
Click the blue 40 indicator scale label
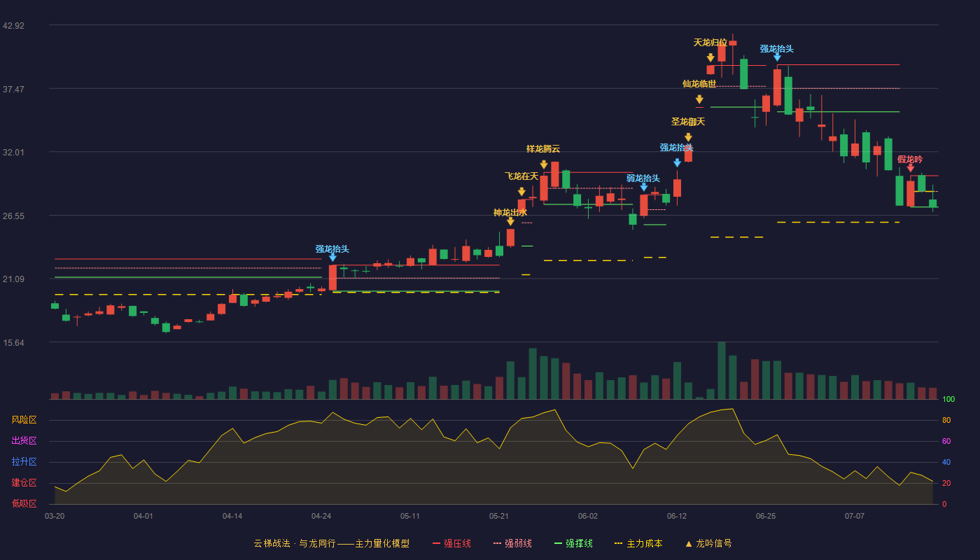(x=946, y=462)
